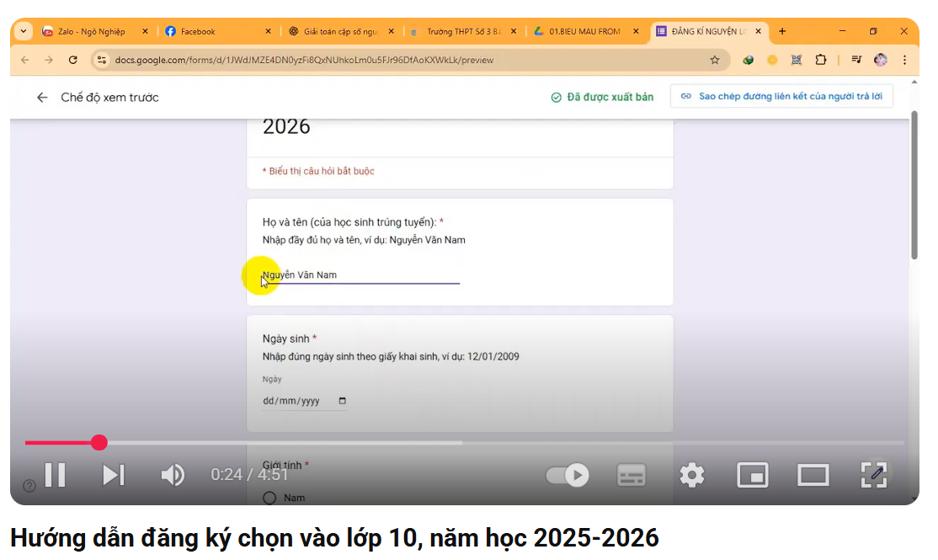Go back from Chế độ xem trước arrow
This screenshot has width=938, height=560.
42,97
